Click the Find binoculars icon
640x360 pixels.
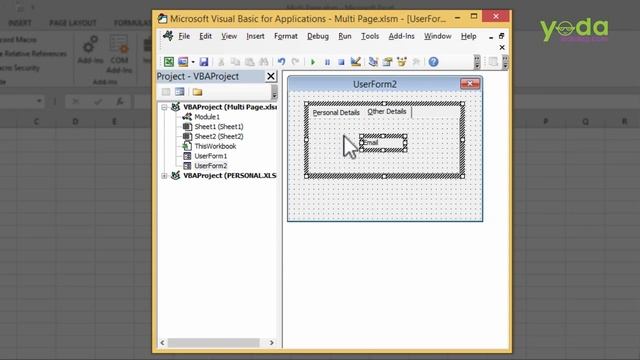264,62
